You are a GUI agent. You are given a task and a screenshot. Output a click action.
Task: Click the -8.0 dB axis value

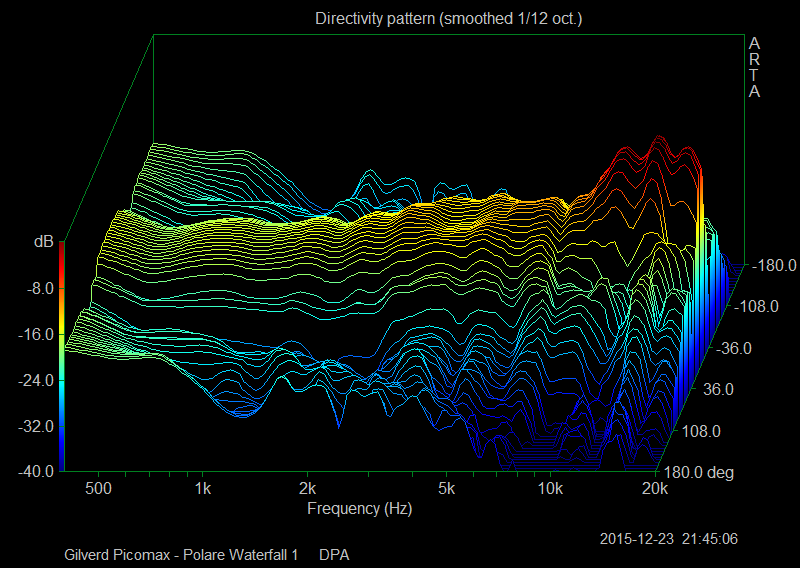coord(40,289)
